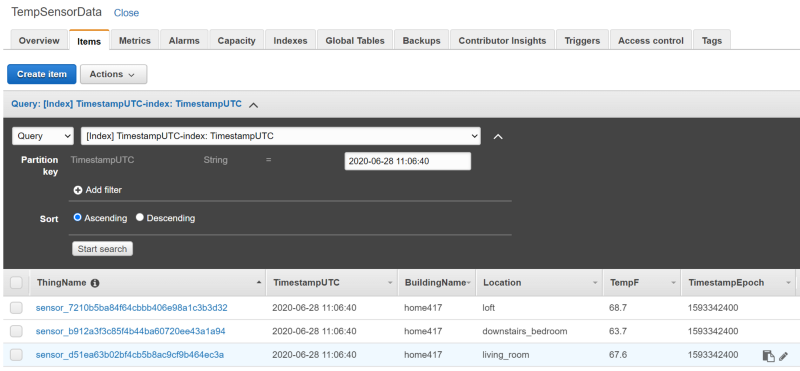Choose Descending sort order

click(140, 217)
